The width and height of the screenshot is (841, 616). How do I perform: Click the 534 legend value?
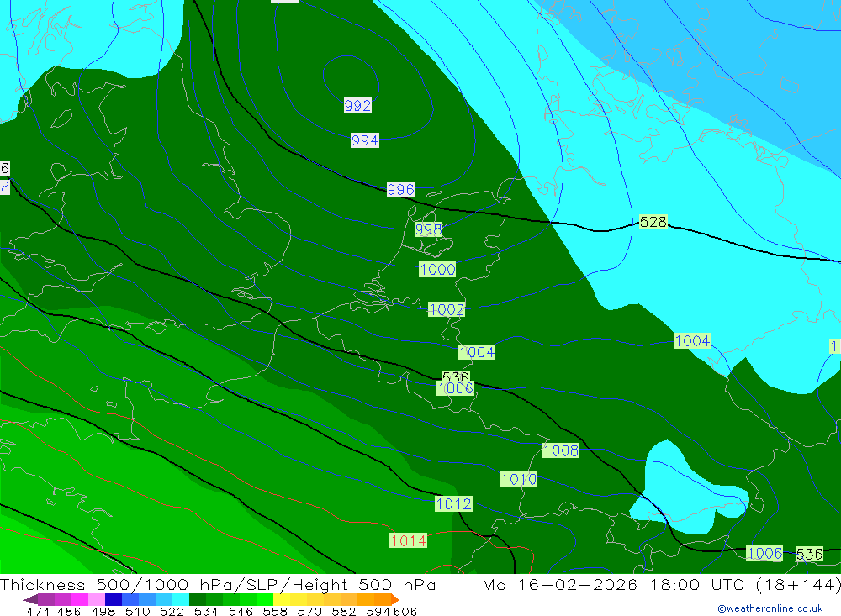pyautogui.click(x=207, y=612)
